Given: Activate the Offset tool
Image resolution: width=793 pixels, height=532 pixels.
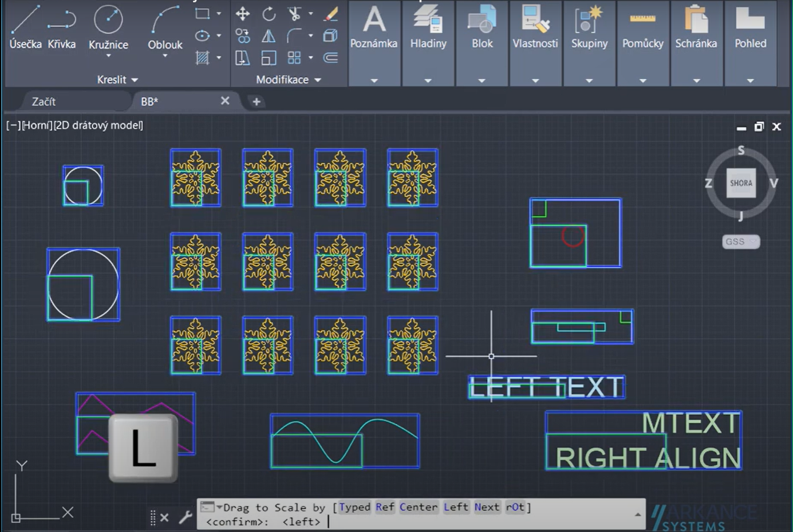Looking at the screenshot, I should tap(330, 58).
